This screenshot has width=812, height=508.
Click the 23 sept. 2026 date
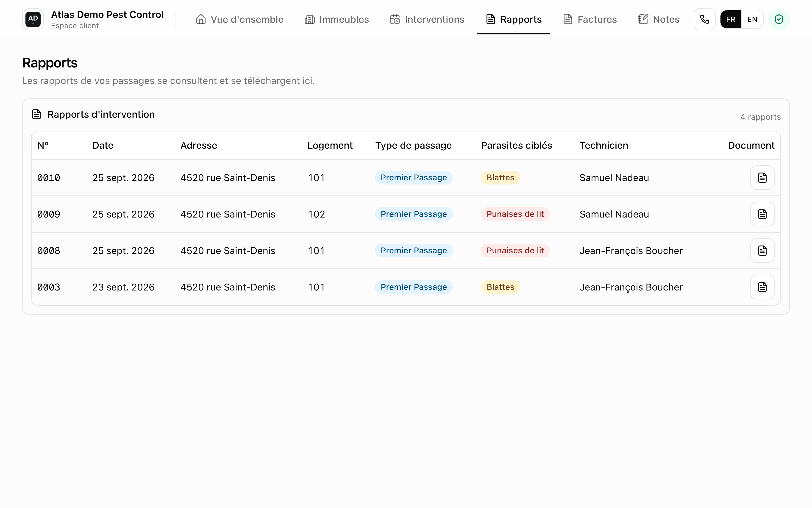coord(124,287)
